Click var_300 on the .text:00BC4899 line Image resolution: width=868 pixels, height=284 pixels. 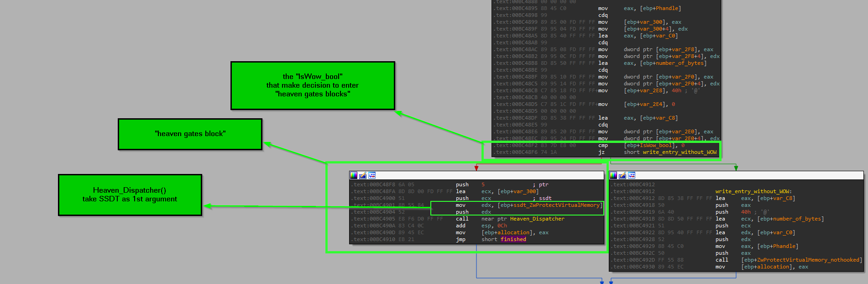(651, 22)
